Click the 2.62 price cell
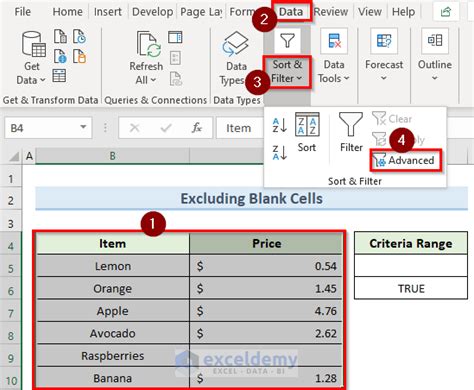474x390 pixels. click(266, 333)
